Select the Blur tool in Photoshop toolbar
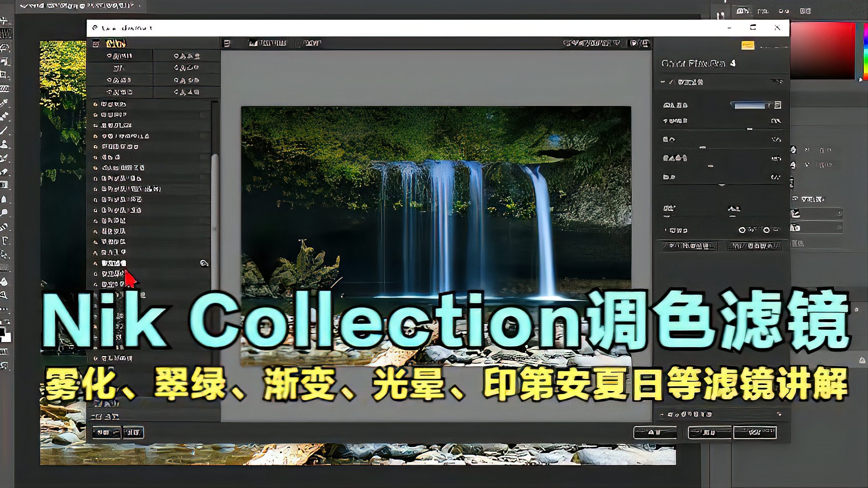The height and width of the screenshot is (488, 868). (x=4, y=199)
